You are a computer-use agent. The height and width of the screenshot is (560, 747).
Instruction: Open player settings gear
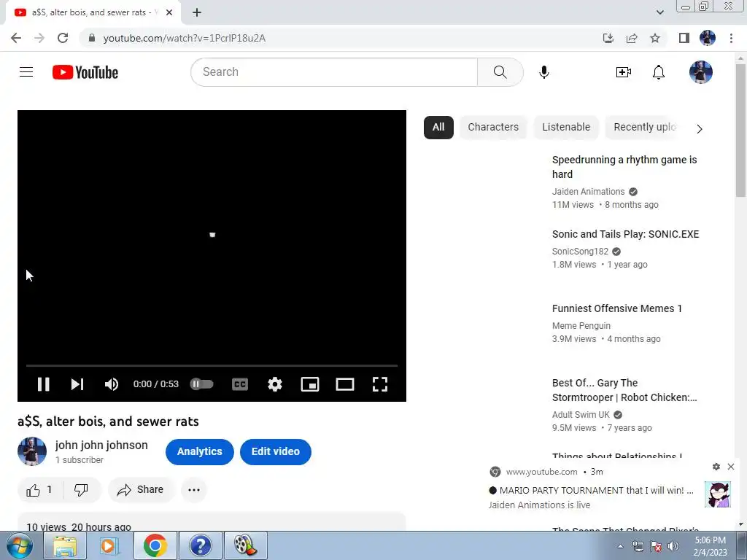pyautogui.click(x=275, y=384)
